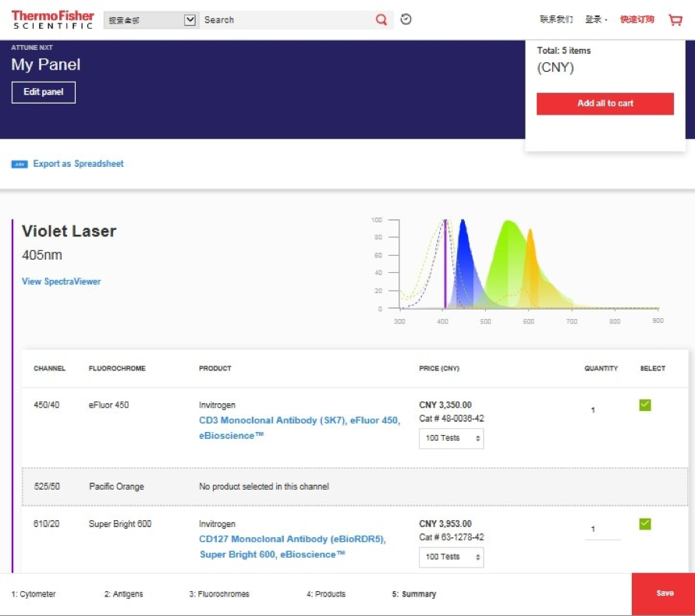Click the 450/40 channel cell

coord(47,405)
